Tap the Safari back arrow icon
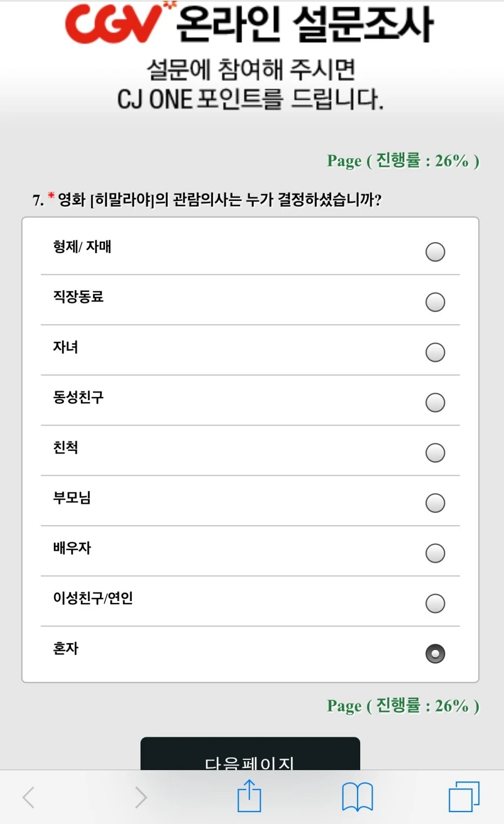 (29, 797)
